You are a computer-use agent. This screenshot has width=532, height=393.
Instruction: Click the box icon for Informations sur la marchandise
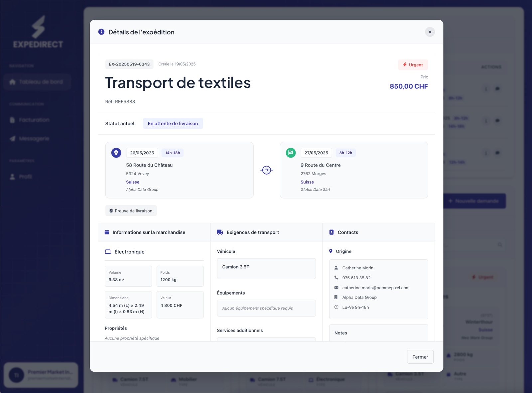coord(107,232)
